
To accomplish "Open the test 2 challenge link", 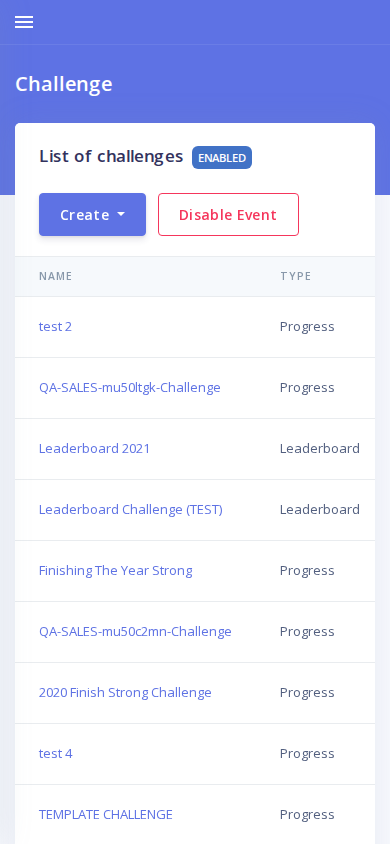I will click(55, 327).
